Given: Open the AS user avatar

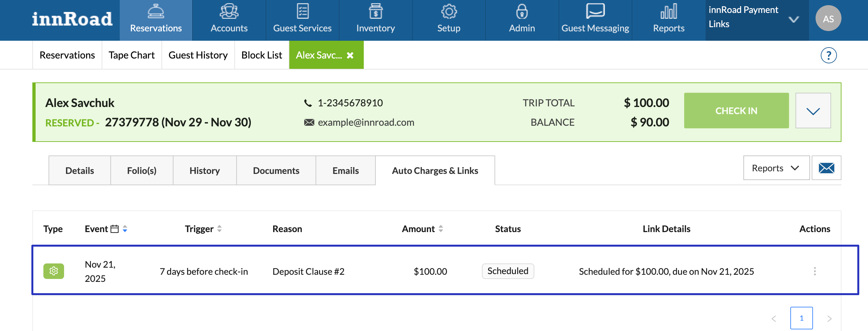Looking at the screenshot, I should pos(828,18).
